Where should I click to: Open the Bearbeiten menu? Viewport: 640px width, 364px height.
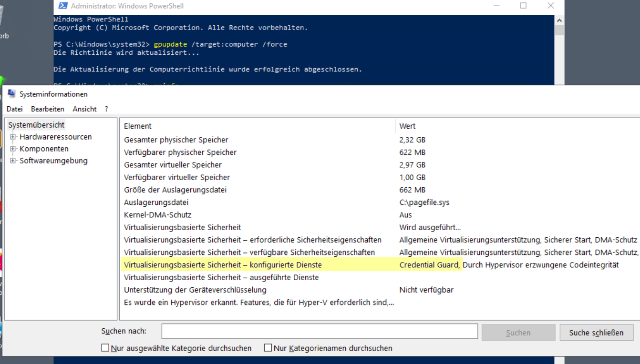(x=48, y=109)
